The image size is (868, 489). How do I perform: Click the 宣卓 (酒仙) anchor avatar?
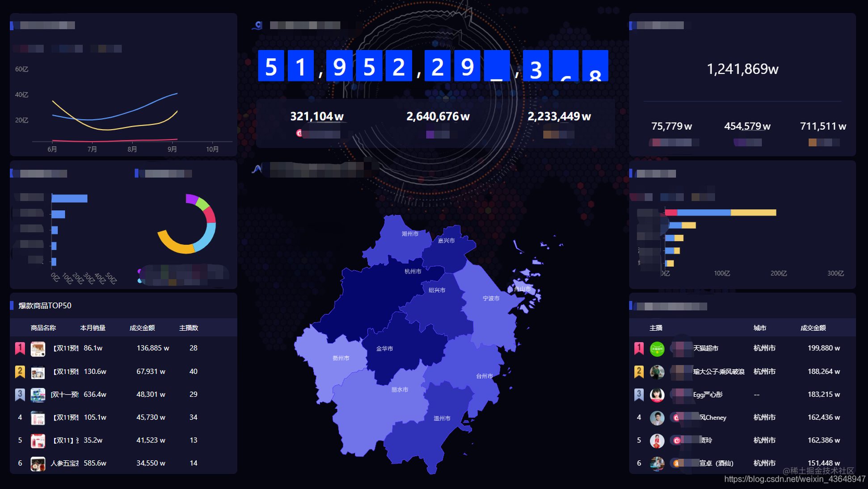pyautogui.click(x=657, y=463)
